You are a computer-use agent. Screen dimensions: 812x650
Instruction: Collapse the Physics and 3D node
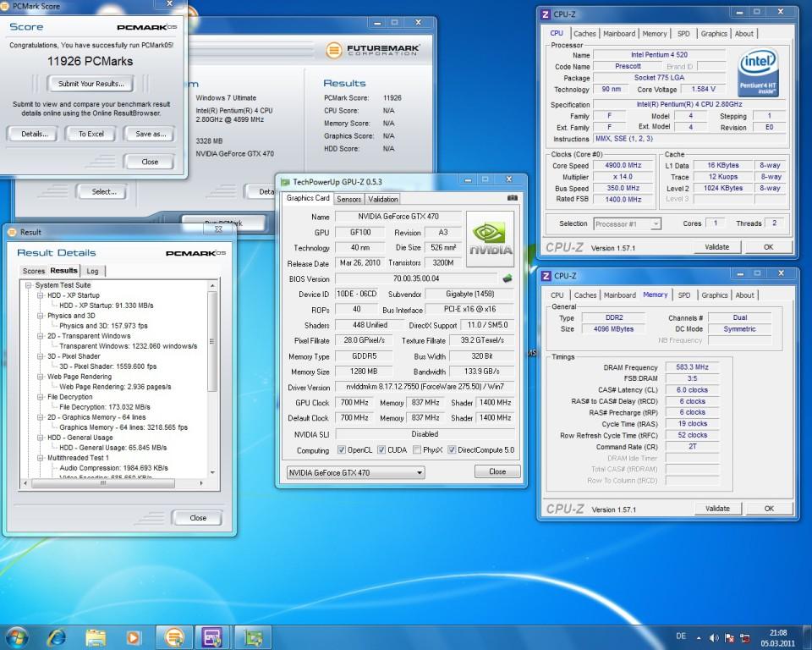pyautogui.click(x=40, y=316)
